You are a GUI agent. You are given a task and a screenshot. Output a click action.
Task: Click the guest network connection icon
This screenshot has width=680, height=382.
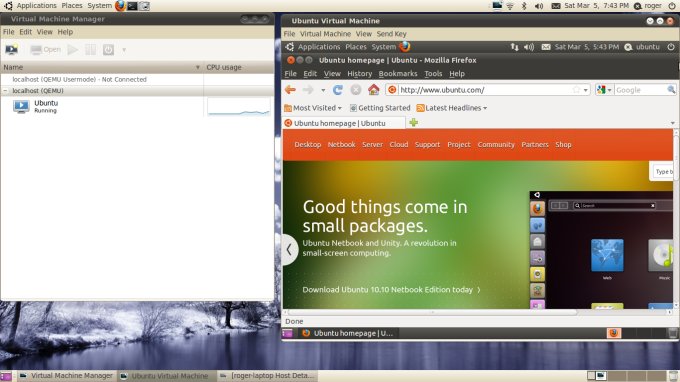coord(514,47)
